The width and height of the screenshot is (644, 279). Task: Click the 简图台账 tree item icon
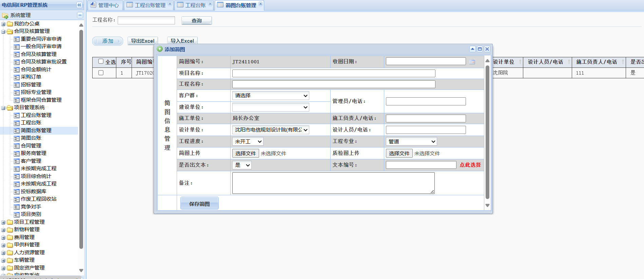(x=17, y=138)
